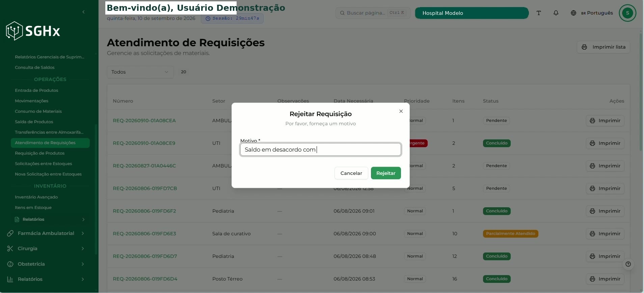The width and height of the screenshot is (644, 293).
Task: Open Entrada de Produtos
Action: click(36, 90)
